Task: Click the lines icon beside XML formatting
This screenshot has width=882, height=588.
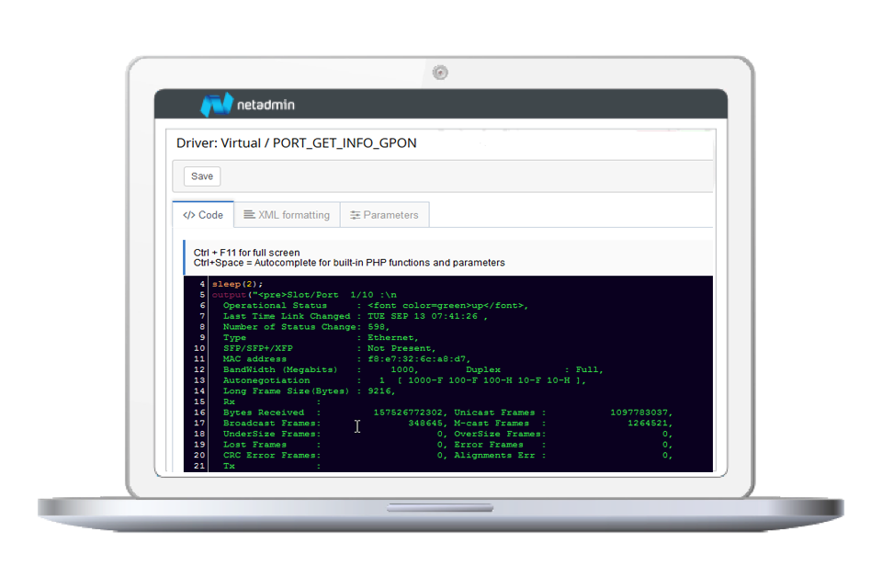Action: (249, 215)
